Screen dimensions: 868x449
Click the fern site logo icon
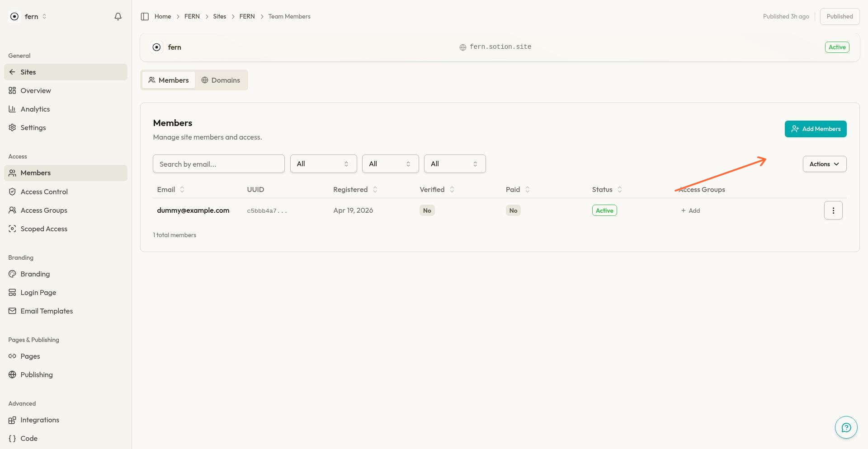coord(156,47)
